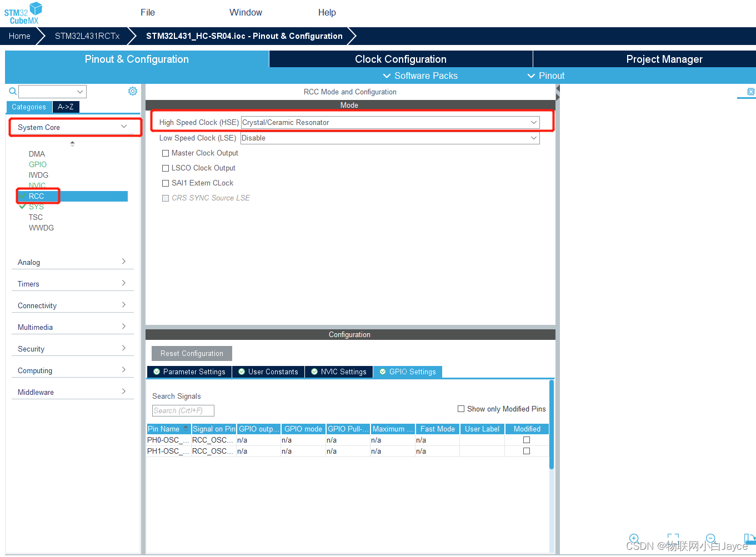The width and height of the screenshot is (756, 557).
Task: Open User Constants tab
Action: 268,372
